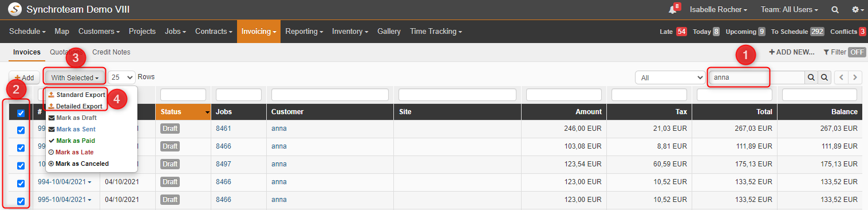
Task: Go to next page arrow
Action: 855,77
